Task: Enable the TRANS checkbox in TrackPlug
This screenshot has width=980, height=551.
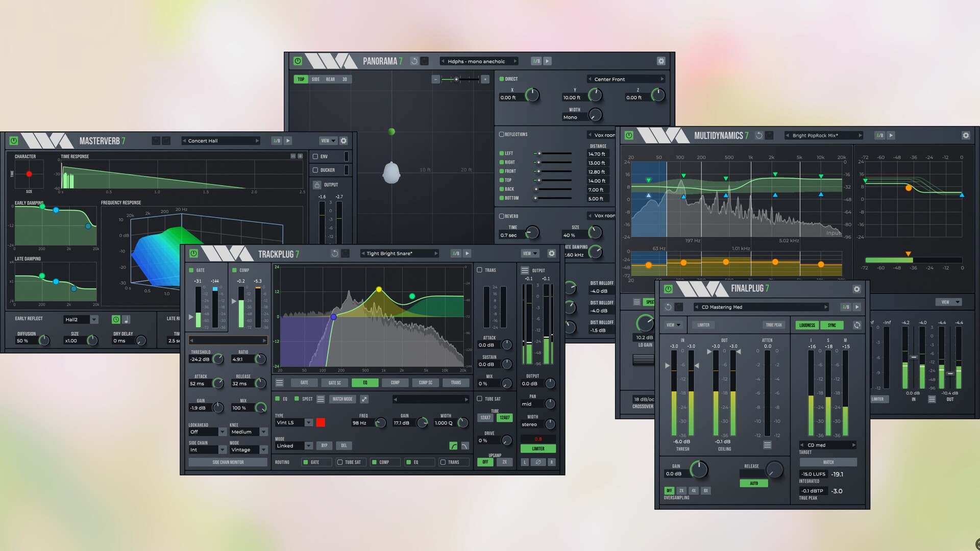Action: tap(480, 270)
